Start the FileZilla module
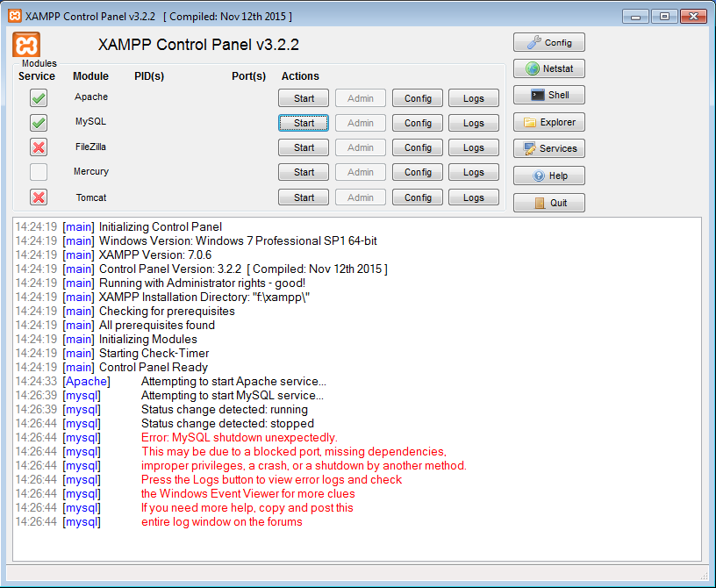The width and height of the screenshot is (716, 588). (304, 147)
